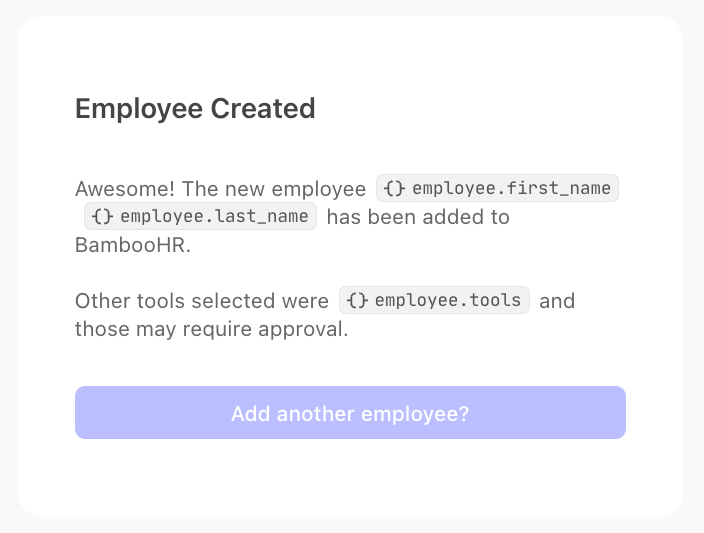
Task: Select the employee.tools variable chip
Action: pyautogui.click(x=434, y=300)
